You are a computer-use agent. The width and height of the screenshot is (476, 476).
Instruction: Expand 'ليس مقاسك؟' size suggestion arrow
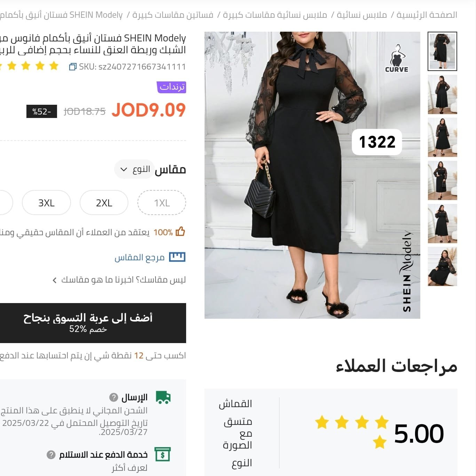pos(55,280)
